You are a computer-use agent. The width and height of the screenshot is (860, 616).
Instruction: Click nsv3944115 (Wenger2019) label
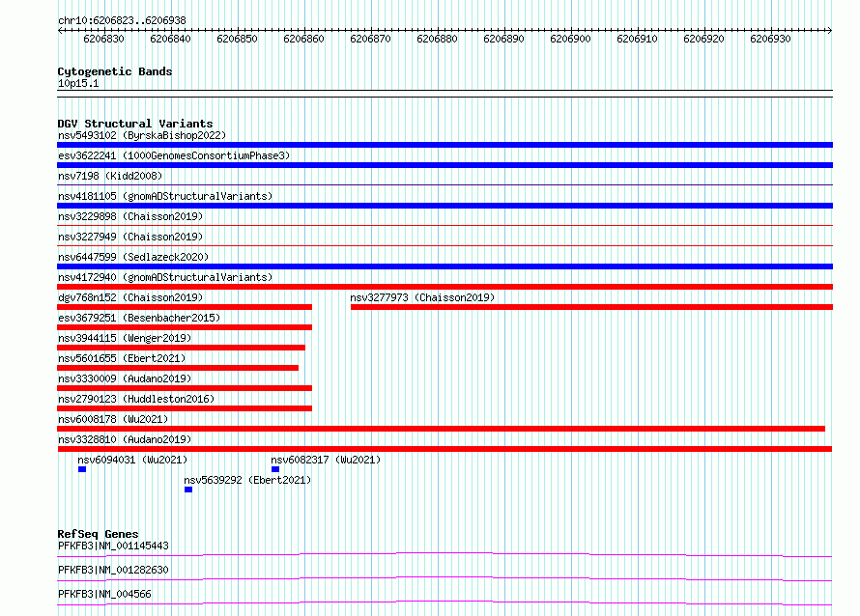coord(125,338)
